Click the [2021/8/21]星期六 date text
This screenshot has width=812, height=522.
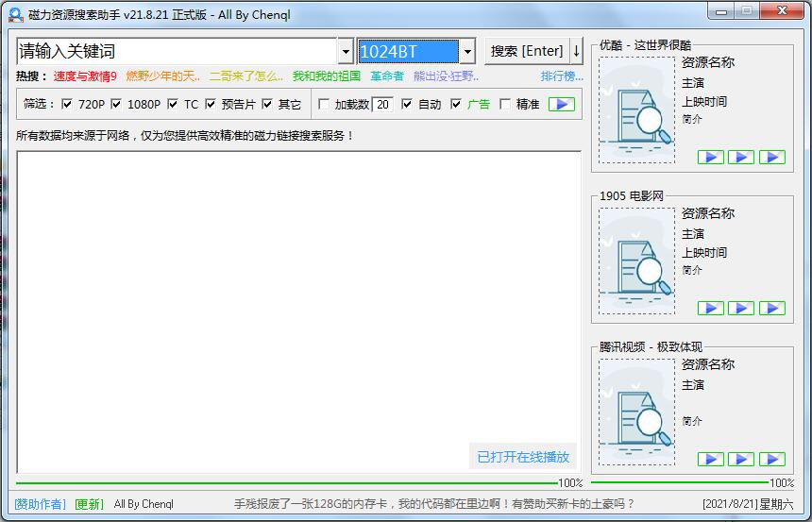[x=748, y=504]
